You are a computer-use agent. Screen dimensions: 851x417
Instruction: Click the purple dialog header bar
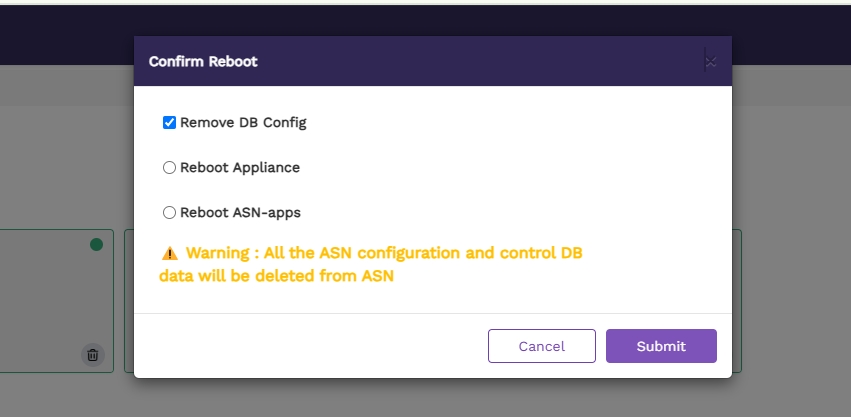[x=450, y=62]
